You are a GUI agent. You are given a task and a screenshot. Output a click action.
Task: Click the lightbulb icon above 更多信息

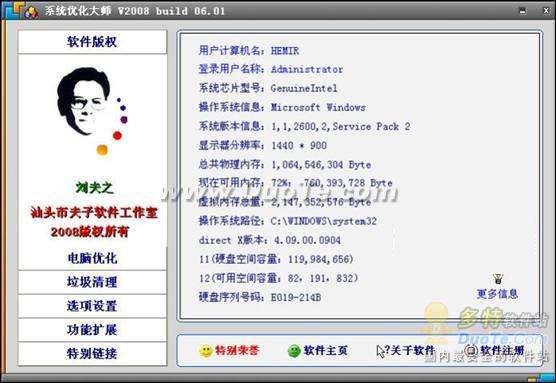click(498, 279)
